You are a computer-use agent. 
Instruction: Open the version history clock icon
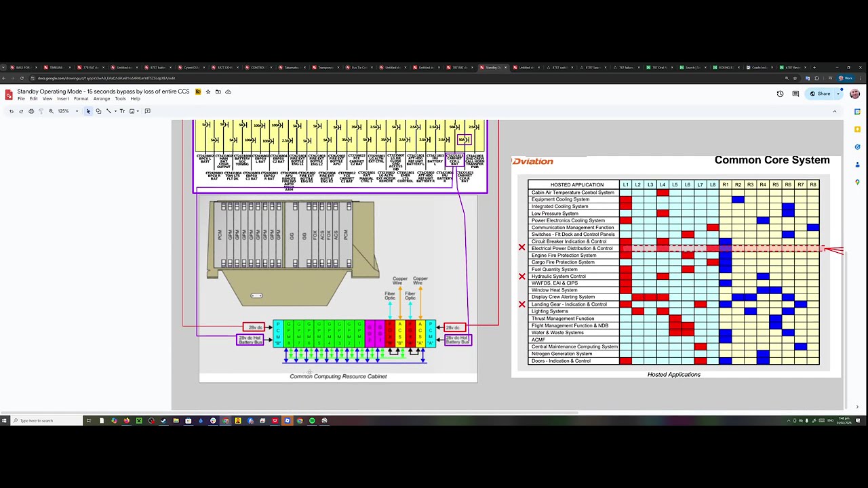pyautogui.click(x=780, y=94)
